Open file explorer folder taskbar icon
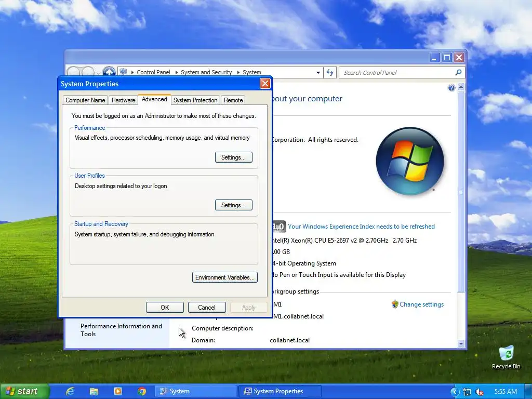 point(94,391)
